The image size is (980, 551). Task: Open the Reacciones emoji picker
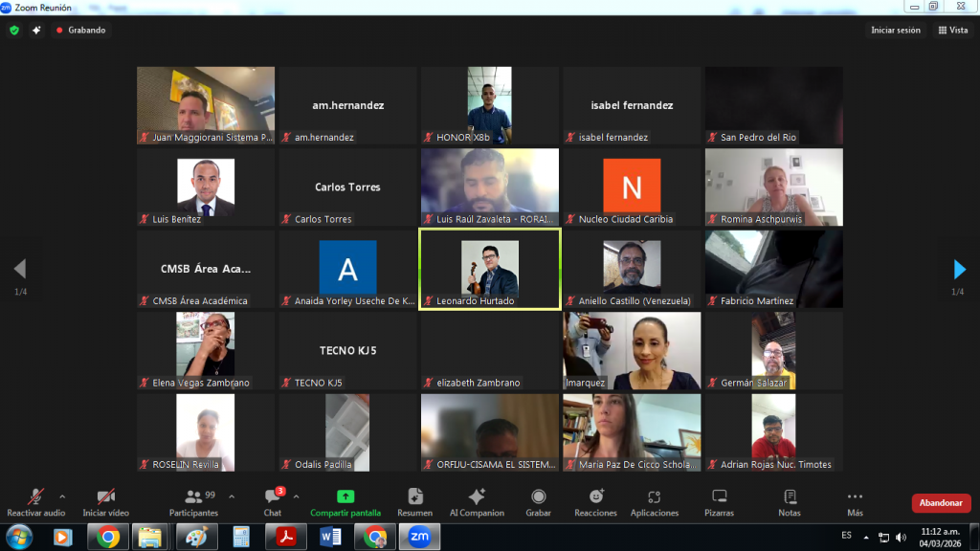click(x=595, y=502)
